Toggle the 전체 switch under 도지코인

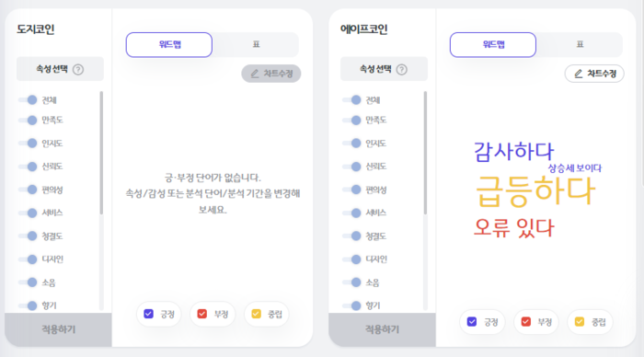[x=28, y=99]
